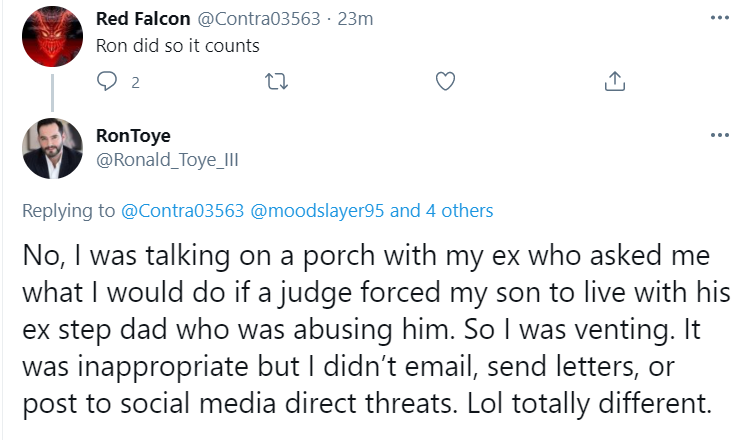Open the @Ronald_Toye_III handle

tap(167, 160)
